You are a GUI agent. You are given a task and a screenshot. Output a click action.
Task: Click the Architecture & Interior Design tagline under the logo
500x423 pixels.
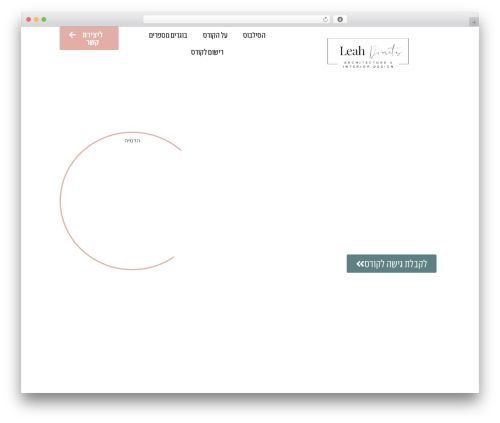[x=368, y=65]
